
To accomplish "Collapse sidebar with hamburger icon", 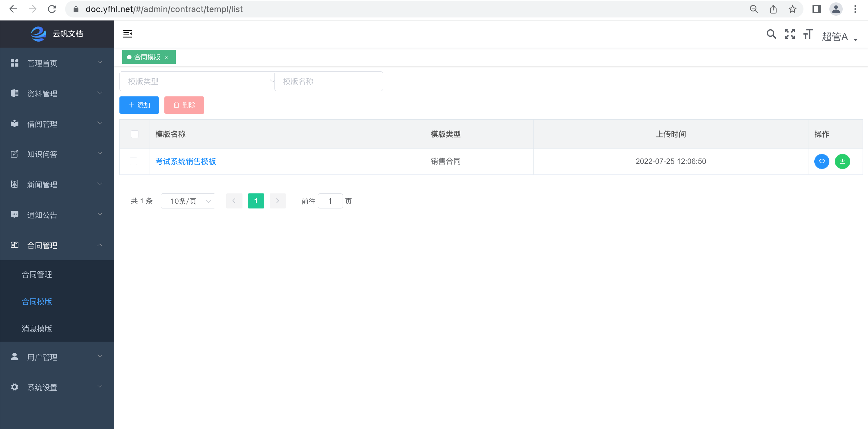I will pyautogui.click(x=127, y=34).
